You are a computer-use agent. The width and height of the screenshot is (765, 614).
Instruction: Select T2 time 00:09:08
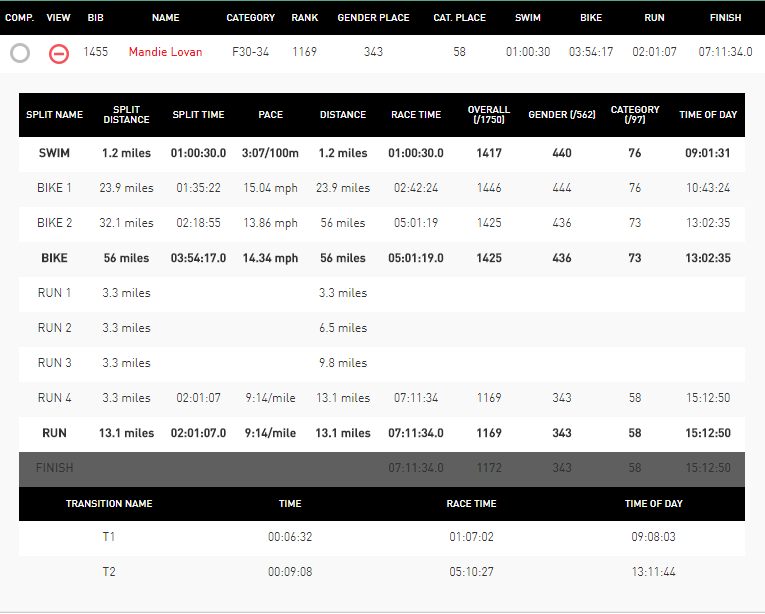tap(290, 572)
